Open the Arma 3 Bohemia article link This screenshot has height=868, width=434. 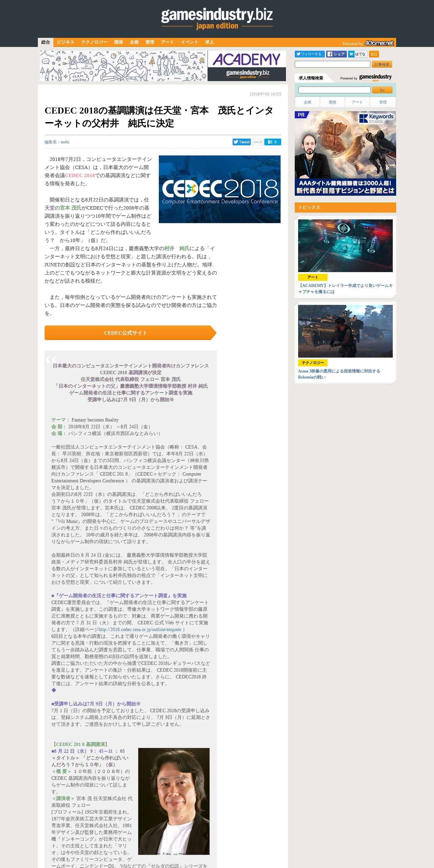click(x=339, y=374)
